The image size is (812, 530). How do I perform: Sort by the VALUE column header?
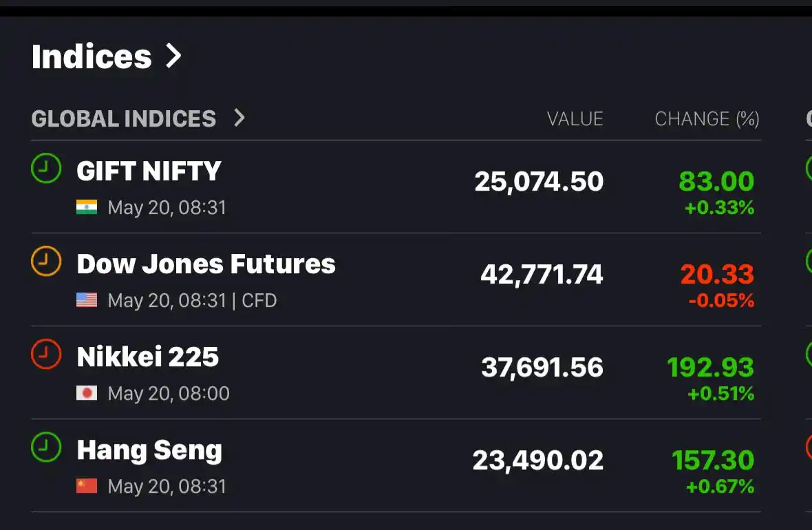point(575,118)
